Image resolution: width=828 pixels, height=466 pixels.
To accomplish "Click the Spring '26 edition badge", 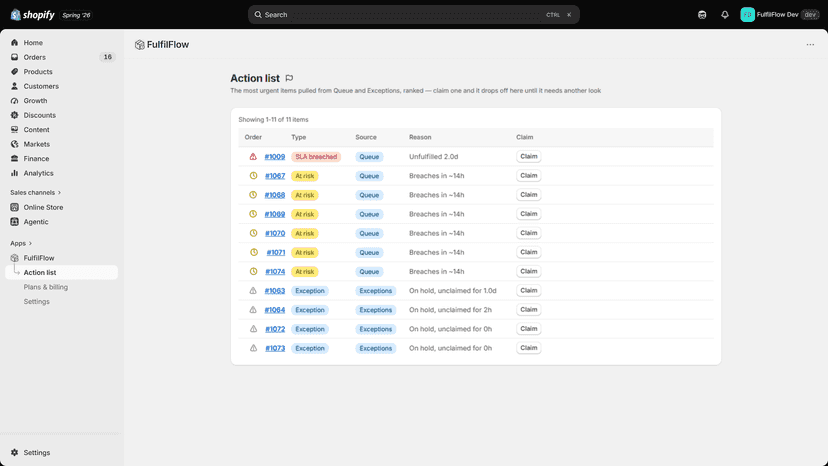I will 76,15.
